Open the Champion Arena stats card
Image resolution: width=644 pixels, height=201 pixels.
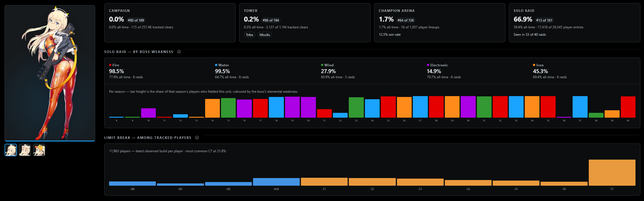tap(439, 23)
